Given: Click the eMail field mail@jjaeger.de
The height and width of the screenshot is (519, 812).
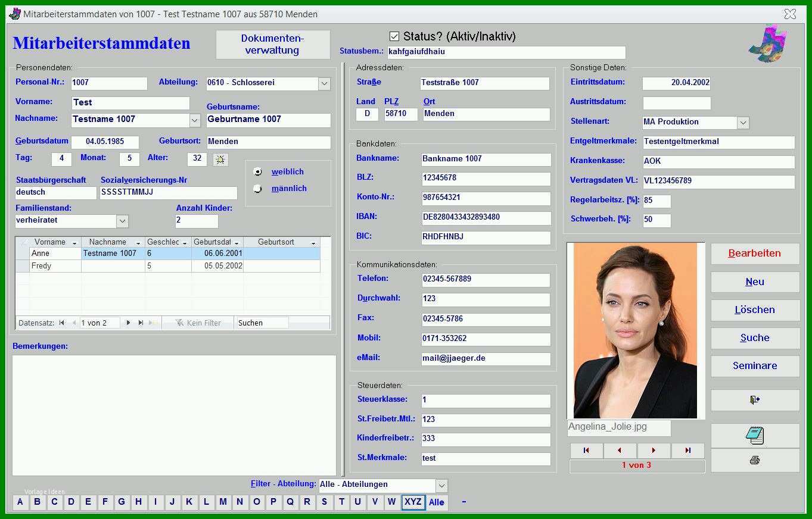Looking at the screenshot, I should coord(486,359).
